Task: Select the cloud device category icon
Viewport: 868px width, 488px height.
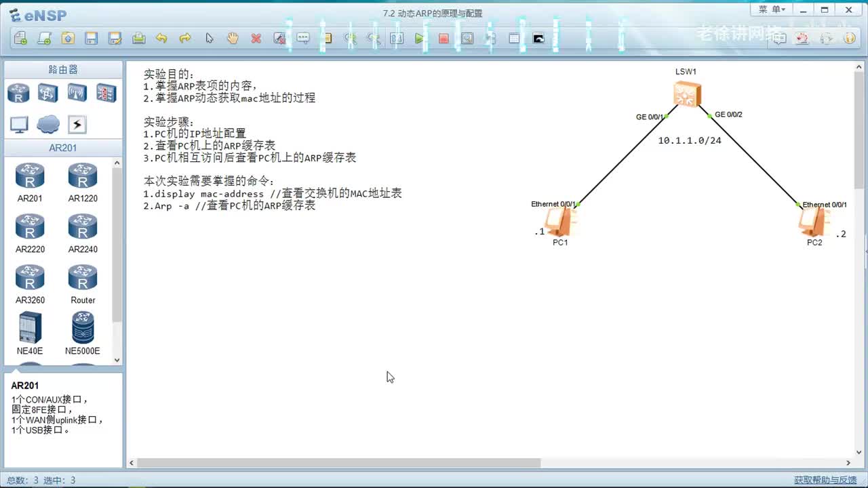Action: click(x=47, y=124)
